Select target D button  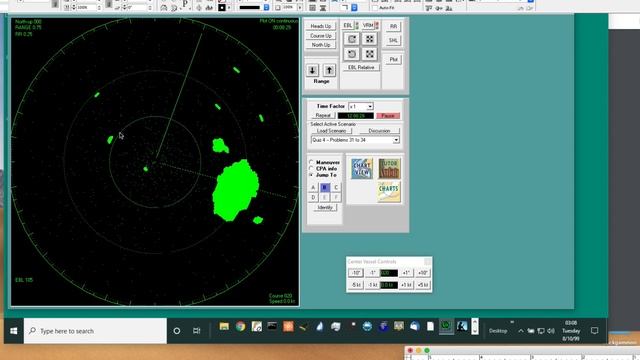313,198
